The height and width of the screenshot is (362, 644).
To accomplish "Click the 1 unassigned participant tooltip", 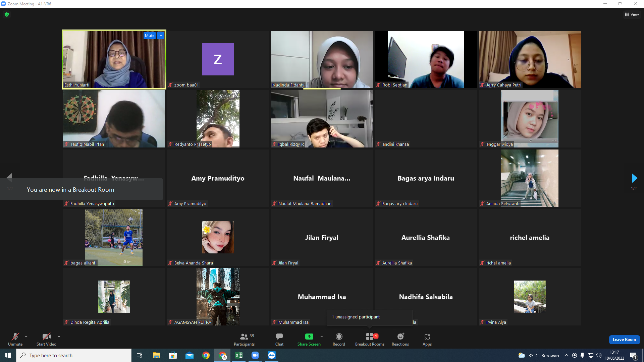I will pos(369,317).
